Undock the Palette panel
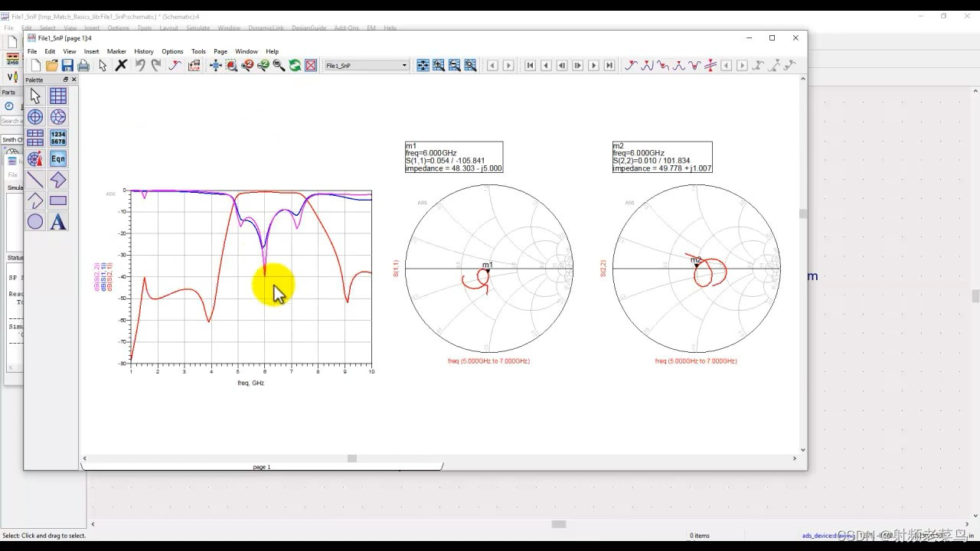Viewport: 980px width, 551px height. tap(66, 80)
